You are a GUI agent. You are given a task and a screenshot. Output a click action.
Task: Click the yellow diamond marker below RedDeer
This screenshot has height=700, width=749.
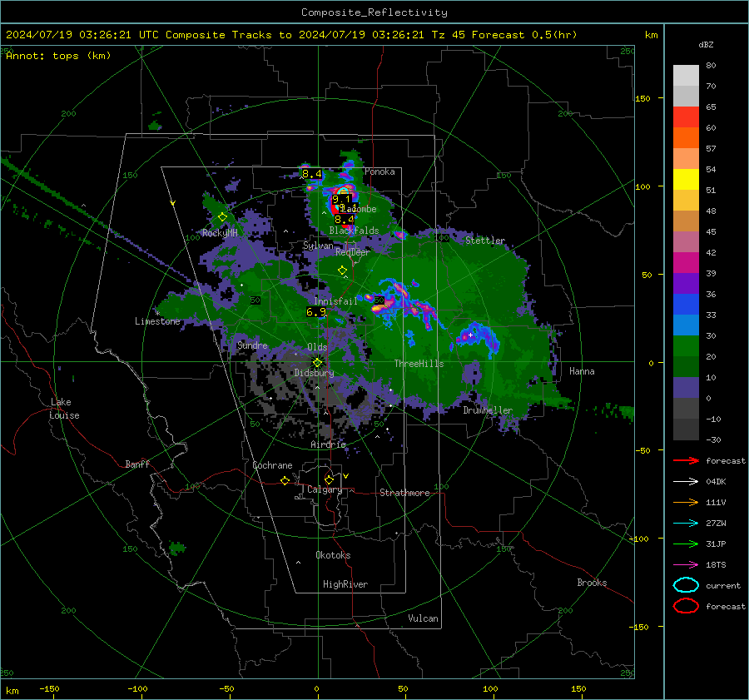pyautogui.click(x=342, y=271)
